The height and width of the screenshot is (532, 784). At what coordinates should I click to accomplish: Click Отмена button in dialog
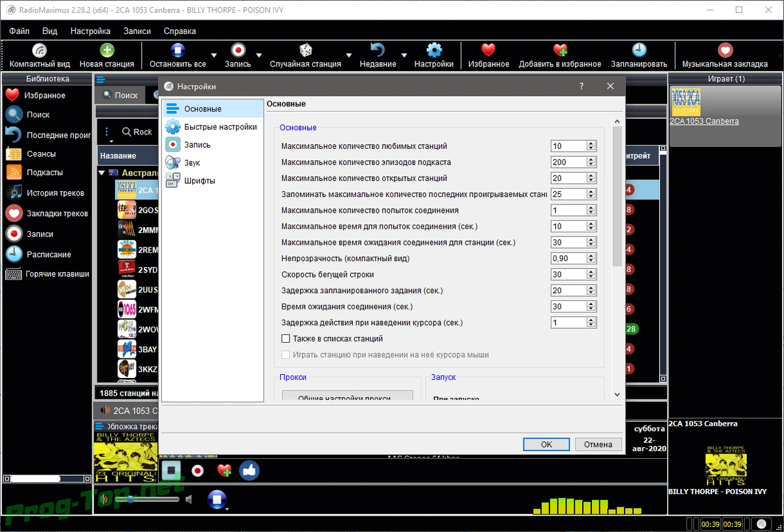(598, 444)
